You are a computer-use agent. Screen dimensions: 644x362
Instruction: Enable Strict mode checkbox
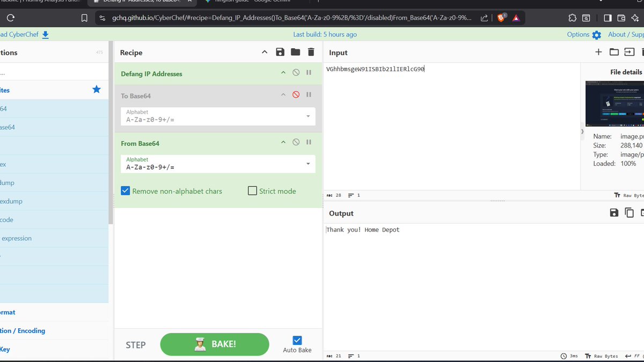[x=252, y=191]
